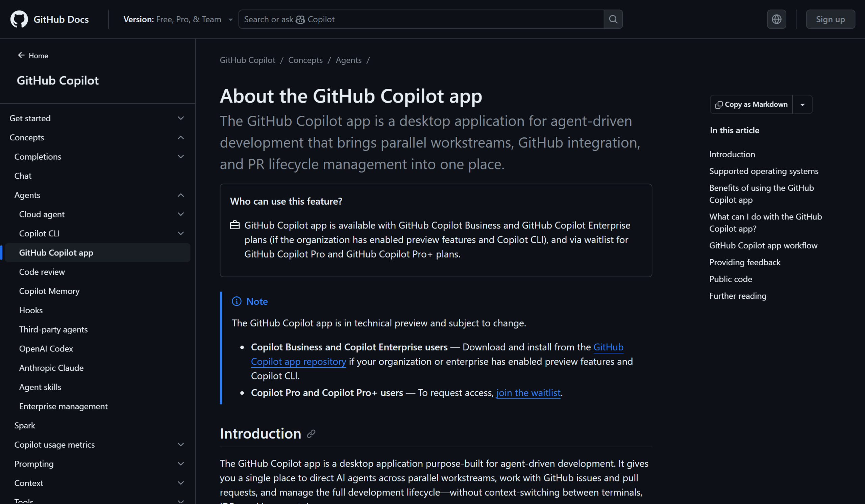
Task: Focus the Search or ask Copilot field
Action: click(x=421, y=19)
